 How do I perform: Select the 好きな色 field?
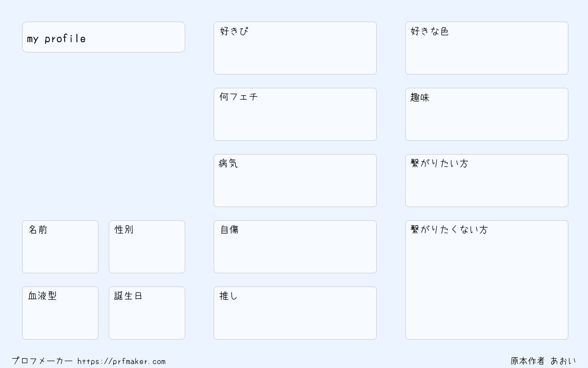(487, 48)
